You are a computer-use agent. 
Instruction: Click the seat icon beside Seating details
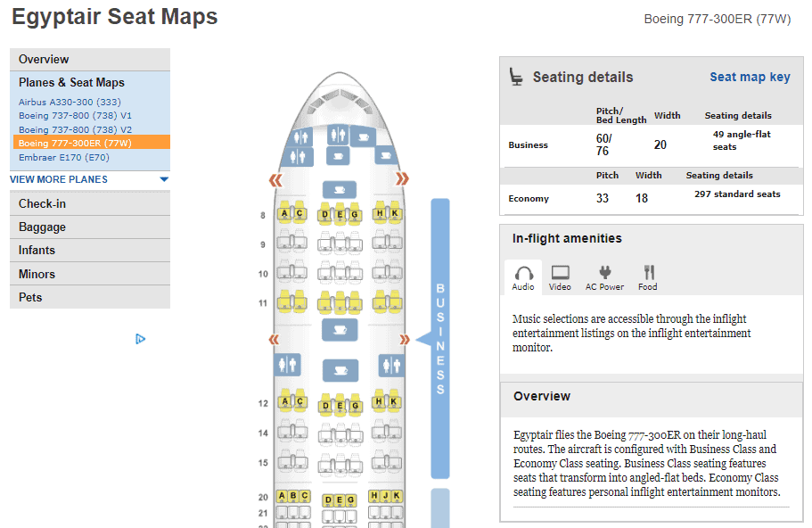click(x=516, y=78)
